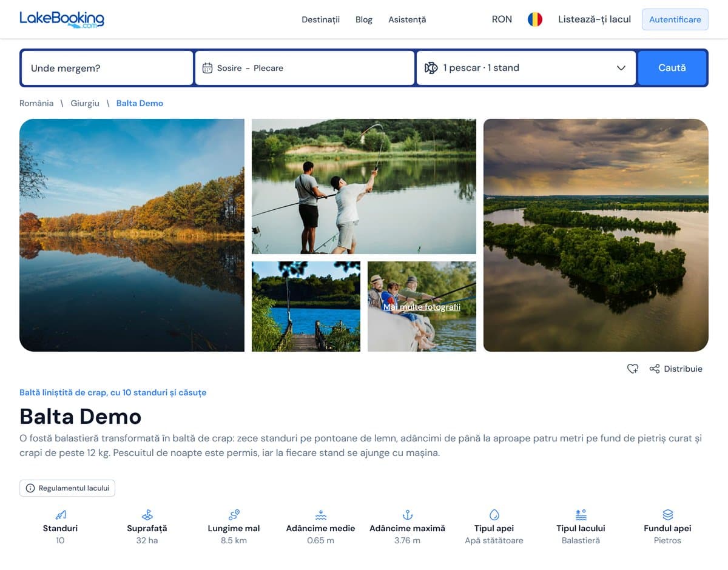The height and width of the screenshot is (570, 728).
Task: Open the two fishermen casting photo
Action: click(364, 186)
